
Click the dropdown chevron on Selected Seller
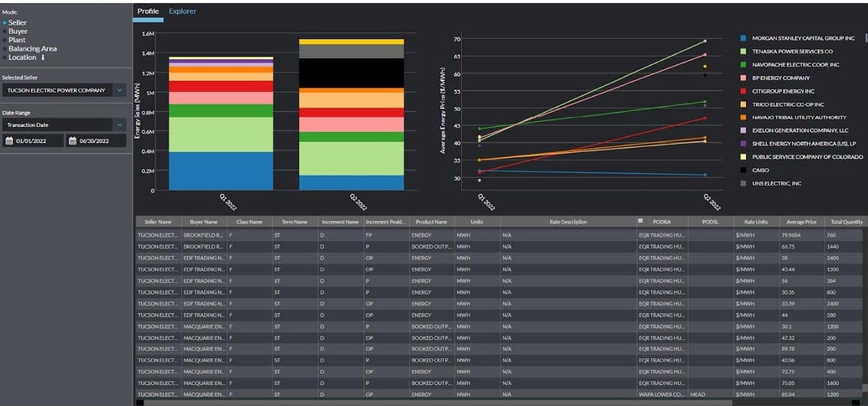coord(119,90)
